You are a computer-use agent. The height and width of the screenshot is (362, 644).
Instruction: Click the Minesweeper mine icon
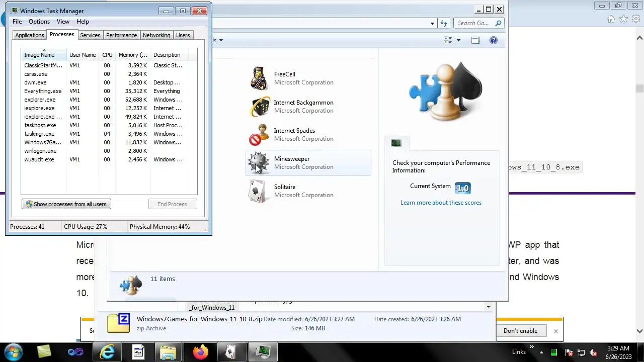[x=259, y=163]
